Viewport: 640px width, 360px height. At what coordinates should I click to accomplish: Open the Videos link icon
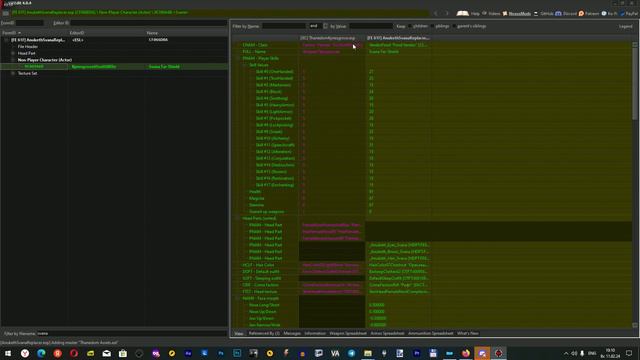tap(484, 13)
